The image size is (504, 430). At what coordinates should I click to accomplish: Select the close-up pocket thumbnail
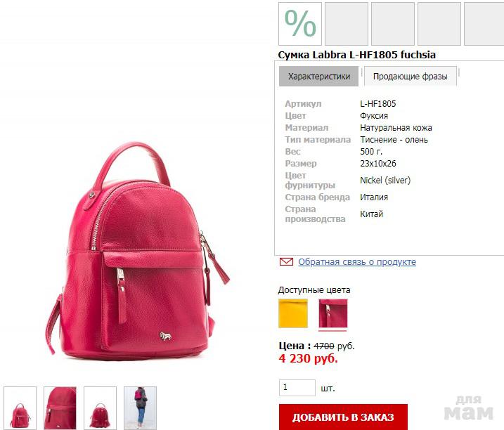(x=60, y=408)
